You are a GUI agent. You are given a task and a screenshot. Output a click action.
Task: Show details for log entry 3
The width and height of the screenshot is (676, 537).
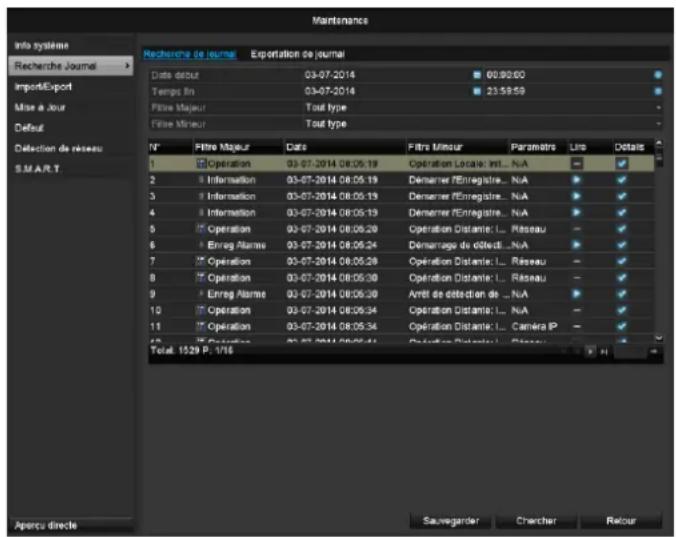tap(622, 196)
